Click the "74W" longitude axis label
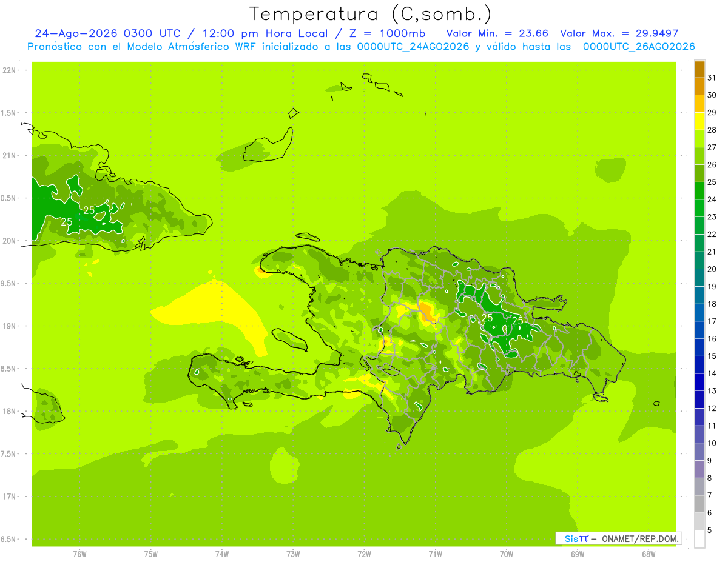The image size is (728, 562). (221, 554)
